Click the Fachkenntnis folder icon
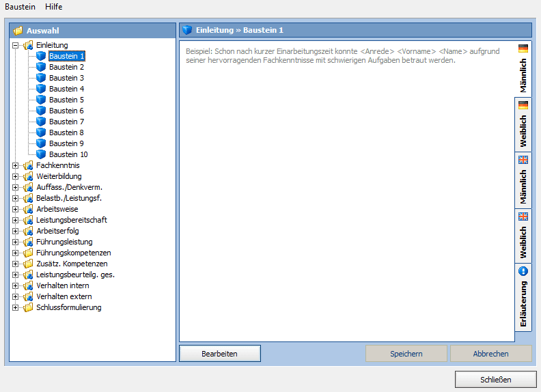 click(x=28, y=165)
